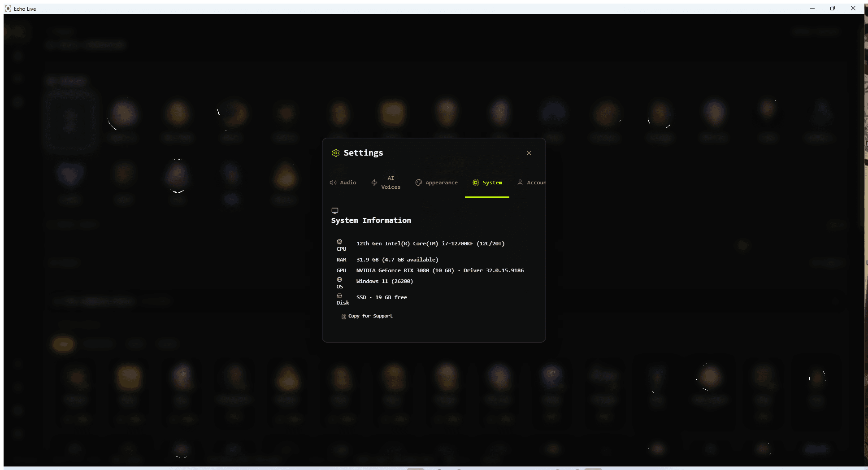The image size is (868, 470).
Task: Select the System tab
Action: 487,183
